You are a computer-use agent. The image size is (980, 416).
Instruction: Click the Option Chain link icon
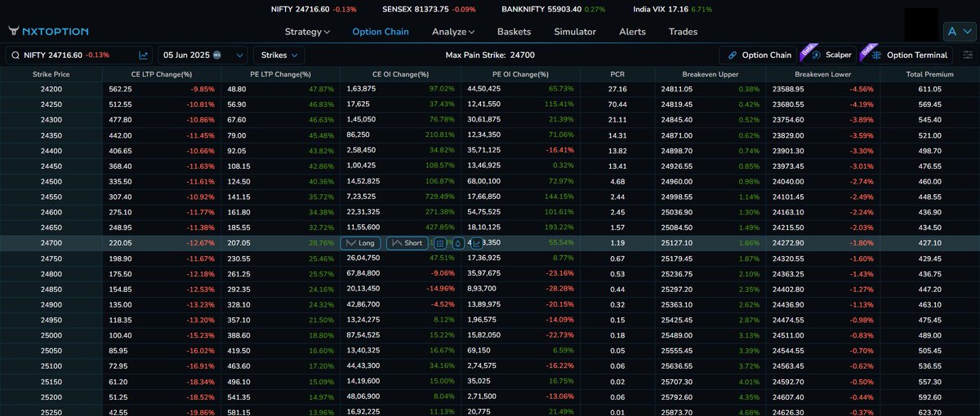click(732, 55)
